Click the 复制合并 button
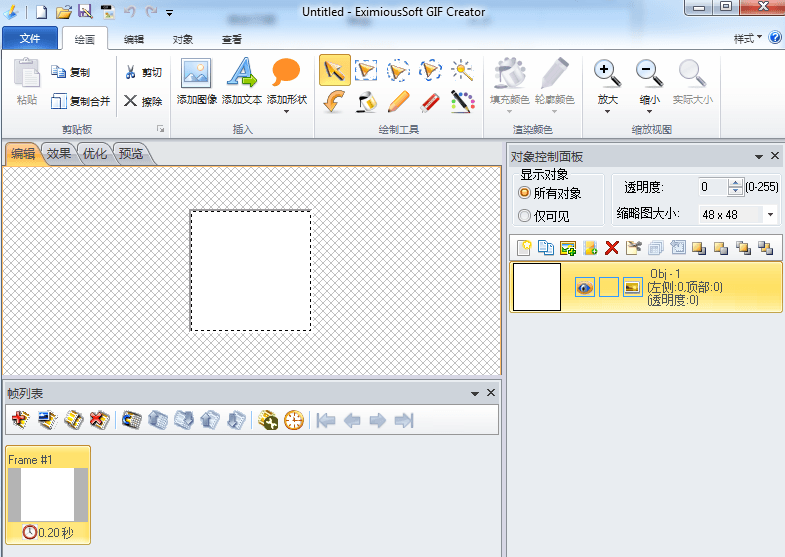 click(x=81, y=101)
